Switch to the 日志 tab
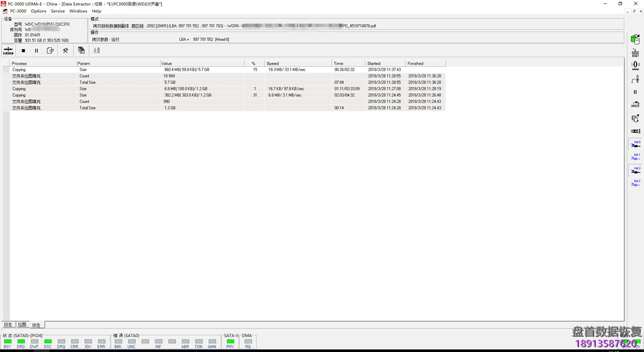 pos(8,325)
